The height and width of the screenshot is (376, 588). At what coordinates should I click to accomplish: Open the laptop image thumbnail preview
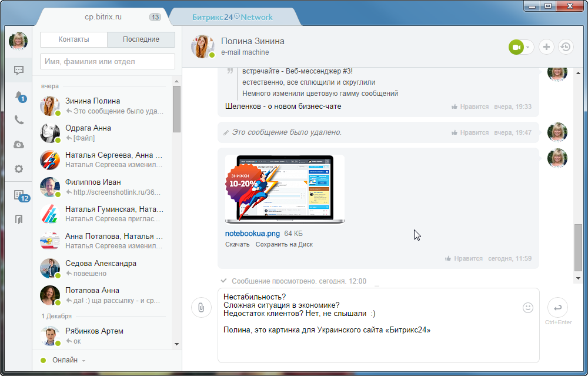[285, 189]
